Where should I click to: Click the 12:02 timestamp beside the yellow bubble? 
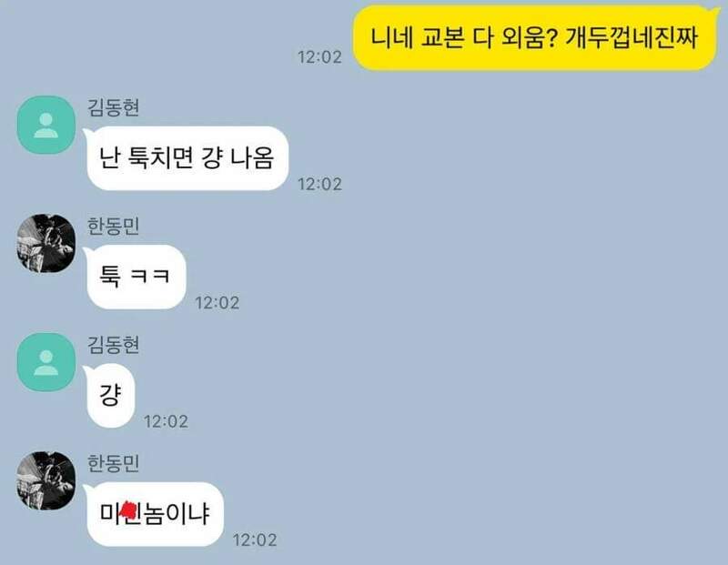click(319, 57)
